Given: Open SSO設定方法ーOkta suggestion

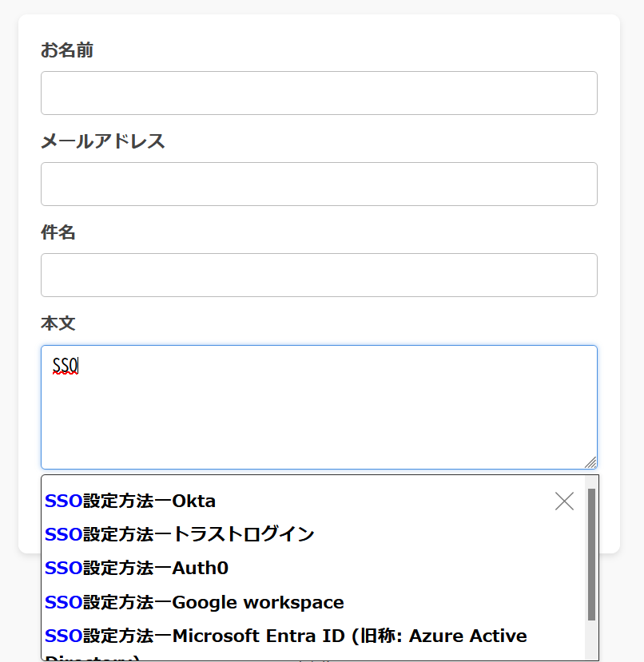Looking at the screenshot, I should click(130, 501).
